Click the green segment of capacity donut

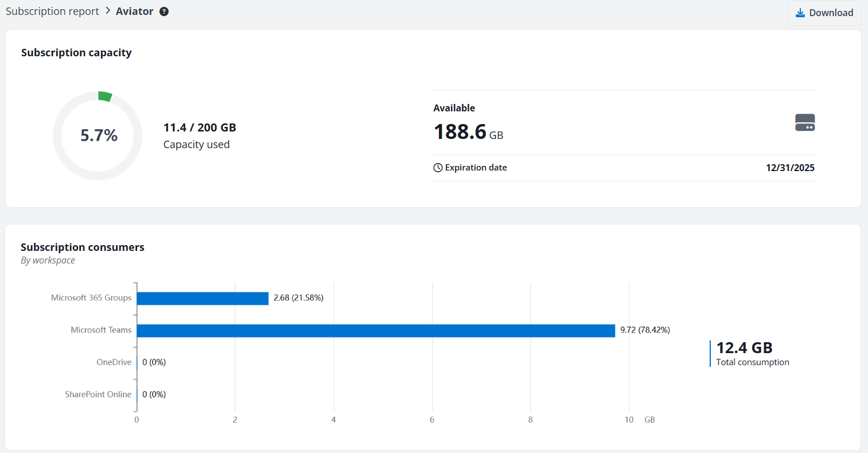[104, 96]
